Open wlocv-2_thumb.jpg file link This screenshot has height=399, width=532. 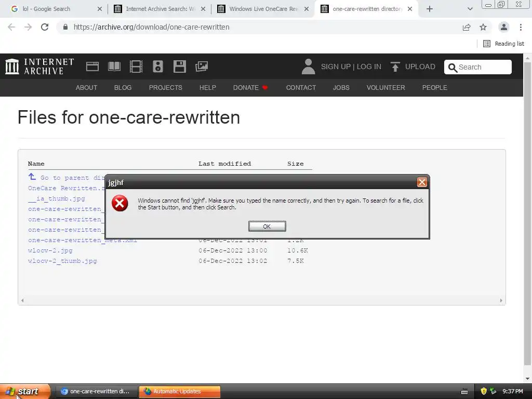[x=62, y=261]
